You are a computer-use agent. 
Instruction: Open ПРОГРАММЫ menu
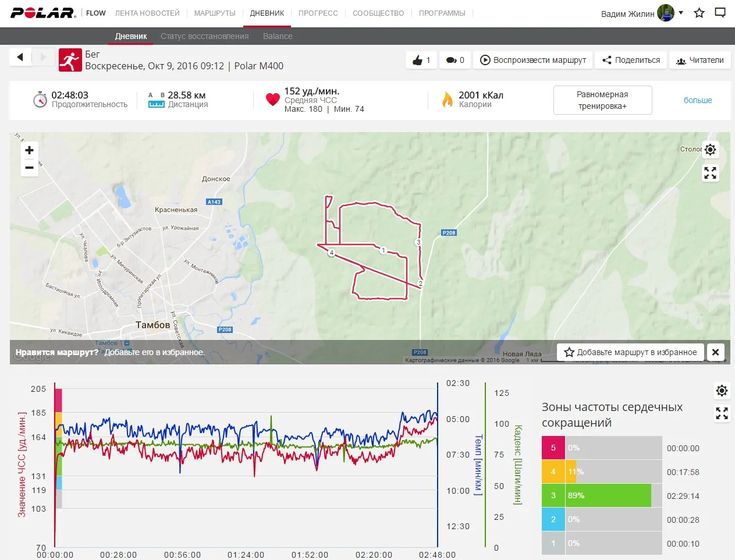pos(442,13)
